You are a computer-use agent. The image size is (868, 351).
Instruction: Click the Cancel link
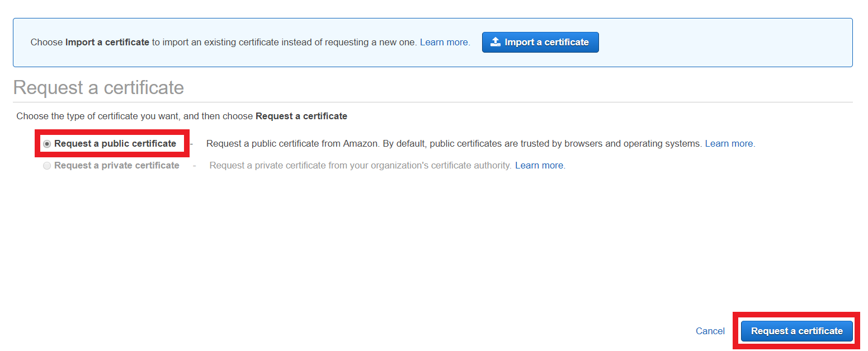pos(710,331)
